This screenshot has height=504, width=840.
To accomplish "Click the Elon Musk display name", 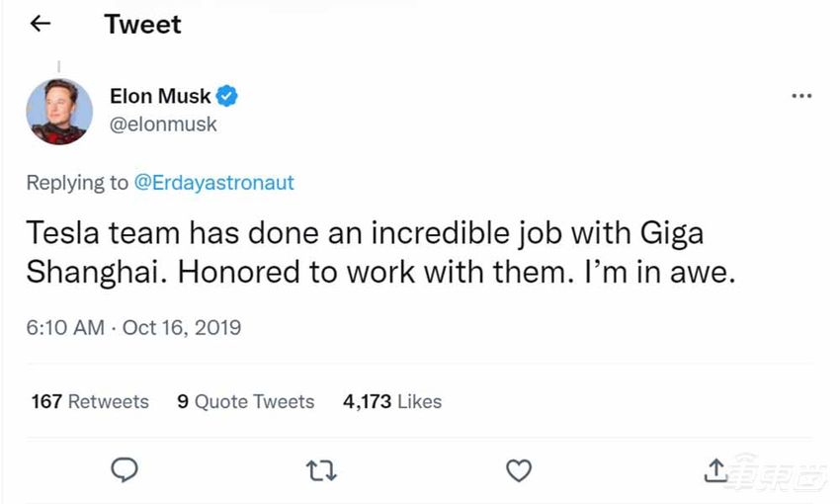I will coord(161,97).
